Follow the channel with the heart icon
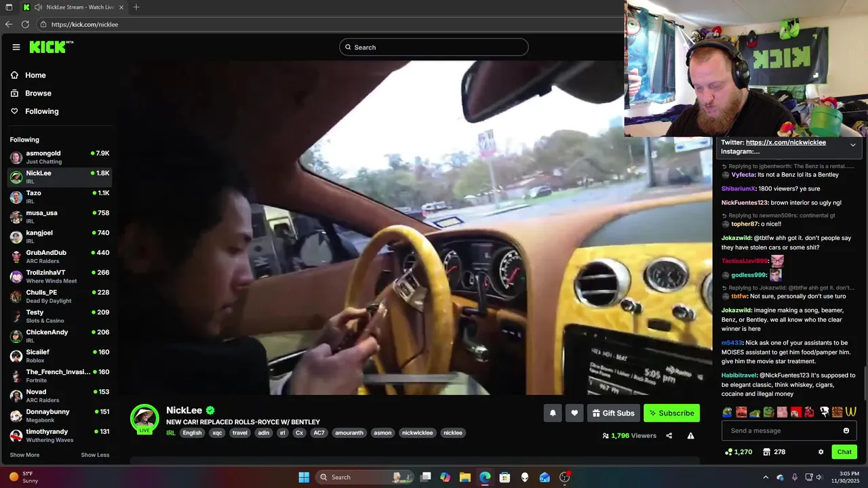This screenshot has width=868, height=488. pyautogui.click(x=574, y=413)
